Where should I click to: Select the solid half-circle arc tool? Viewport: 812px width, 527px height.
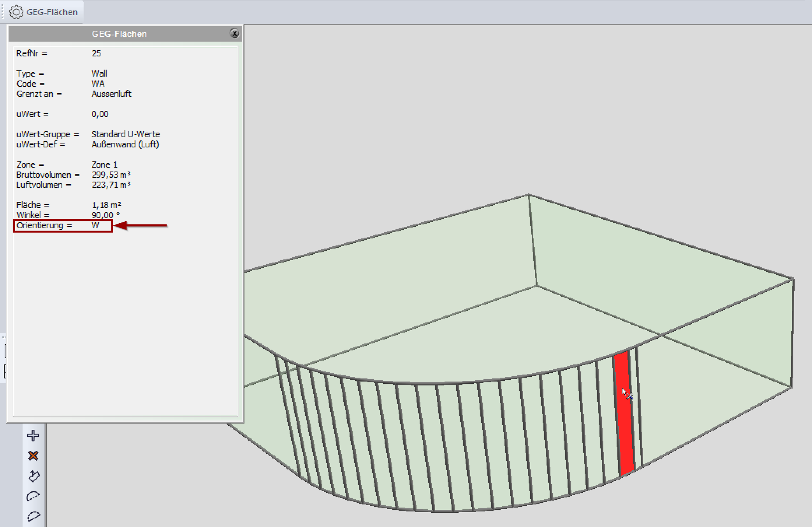pyautogui.click(x=33, y=496)
